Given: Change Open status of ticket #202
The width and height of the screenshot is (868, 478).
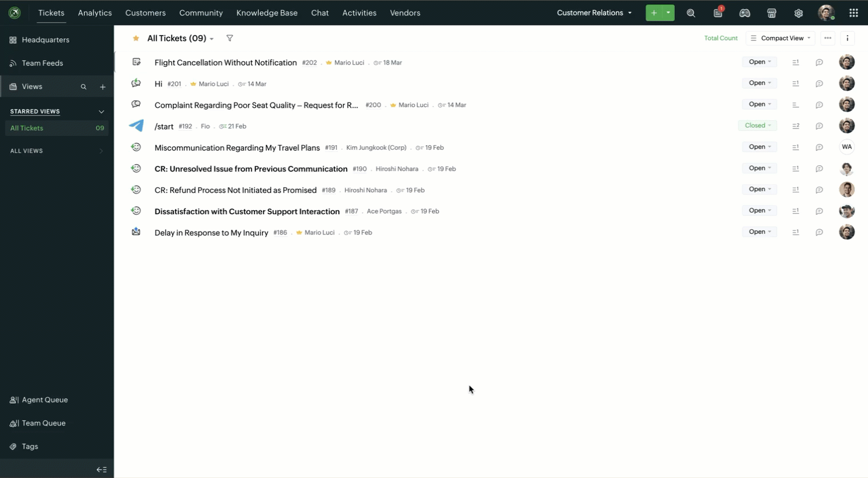Looking at the screenshot, I should pyautogui.click(x=760, y=62).
